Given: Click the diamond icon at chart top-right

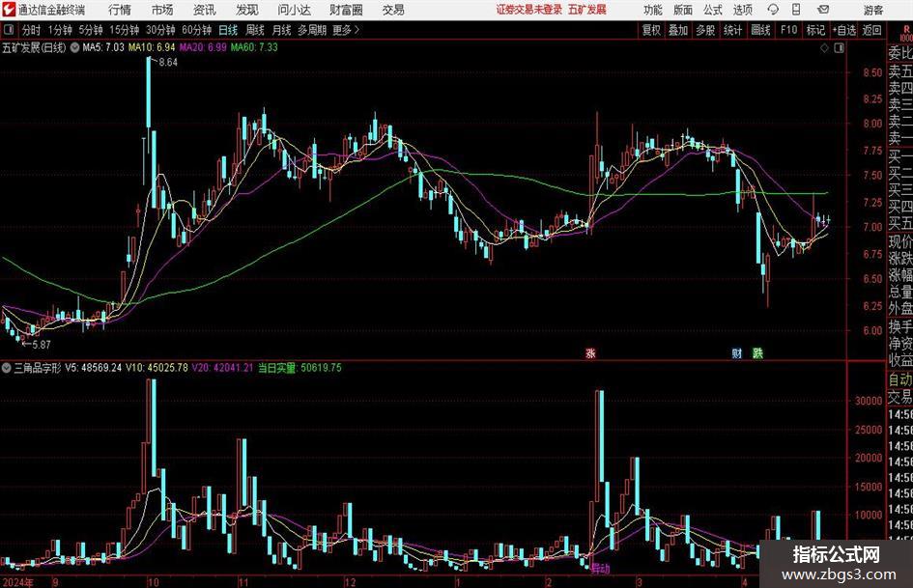Looking at the screenshot, I should coord(824,48).
